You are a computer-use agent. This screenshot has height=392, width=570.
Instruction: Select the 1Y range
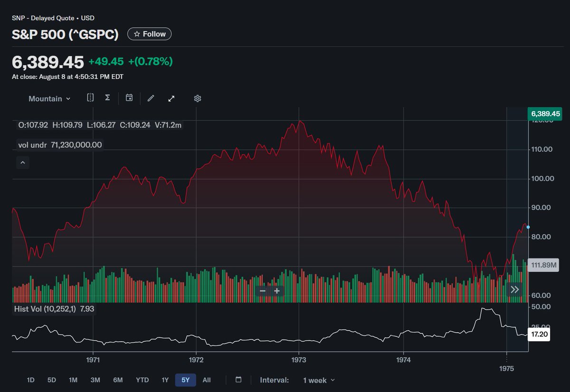(165, 380)
